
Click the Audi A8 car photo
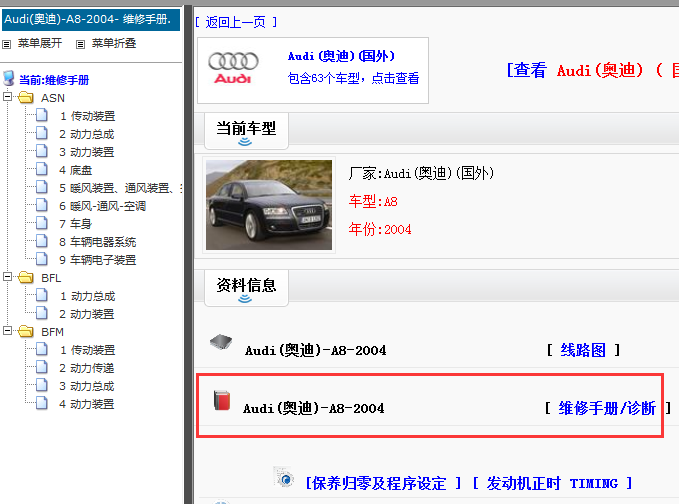(x=269, y=205)
